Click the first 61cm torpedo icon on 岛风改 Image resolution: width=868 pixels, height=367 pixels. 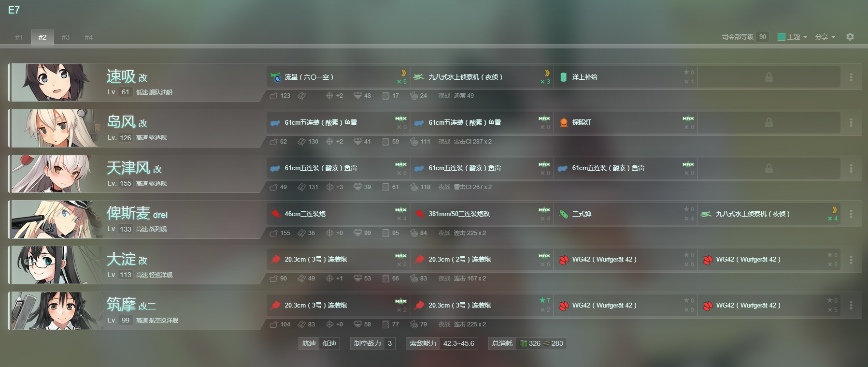click(275, 123)
